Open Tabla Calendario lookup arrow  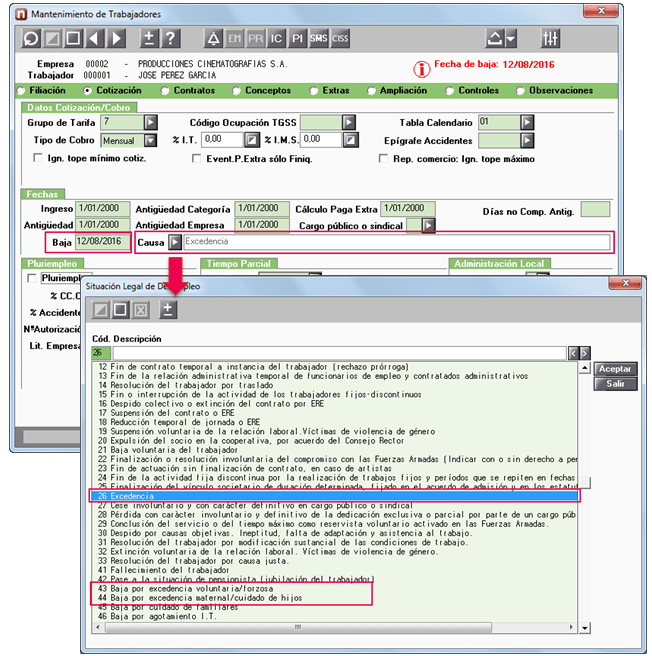pyautogui.click(x=527, y=123)
